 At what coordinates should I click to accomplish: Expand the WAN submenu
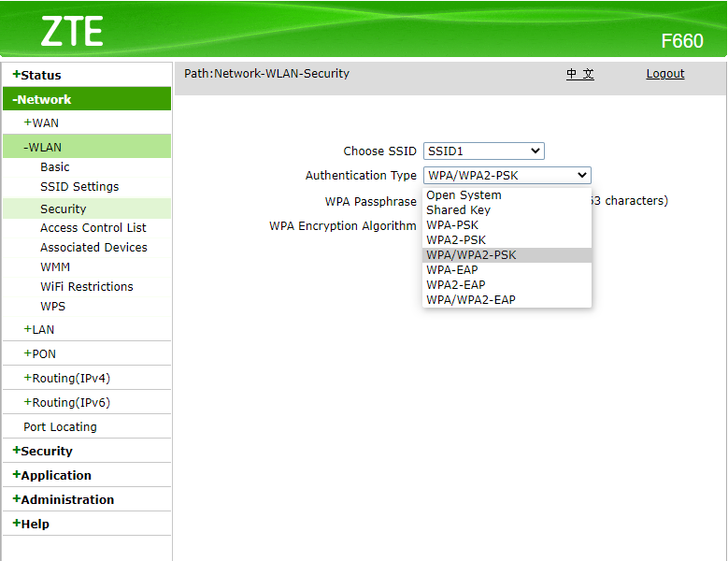(41, 123)
